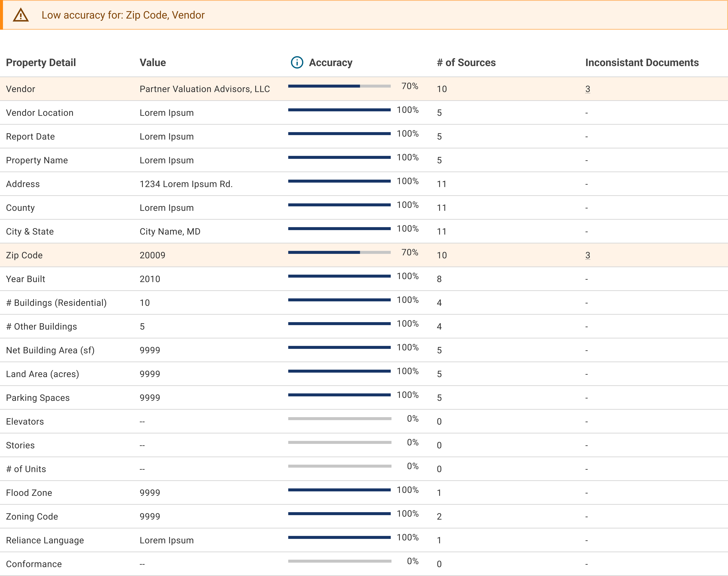Viewport: 728px width, 576px height.
Task: Click the # of Sources column header
Action: click(x=466, y=62)
